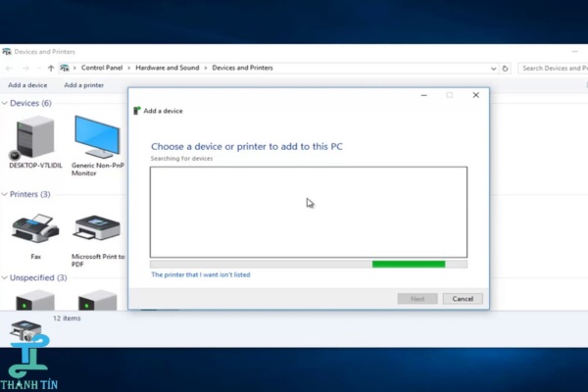Go to Hardware and Sound breadcrumb
This screenshot has height=392, width=588.
point(168,68)
